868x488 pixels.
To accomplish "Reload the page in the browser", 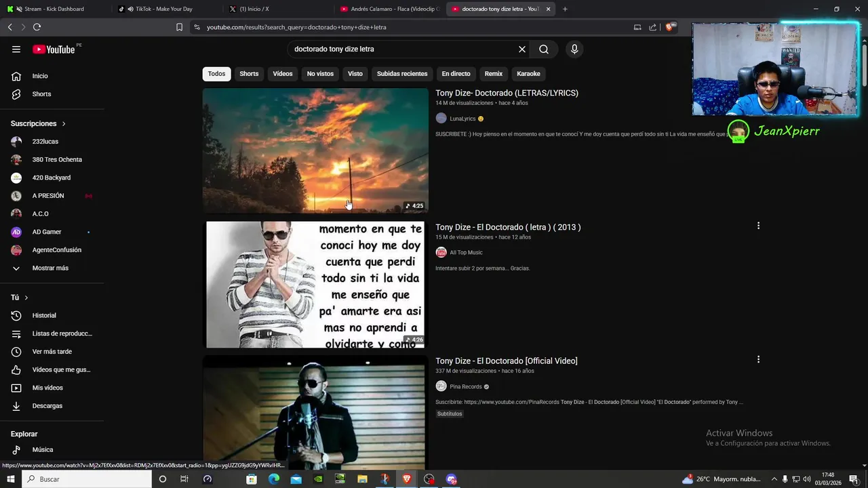I will (37, 27).
